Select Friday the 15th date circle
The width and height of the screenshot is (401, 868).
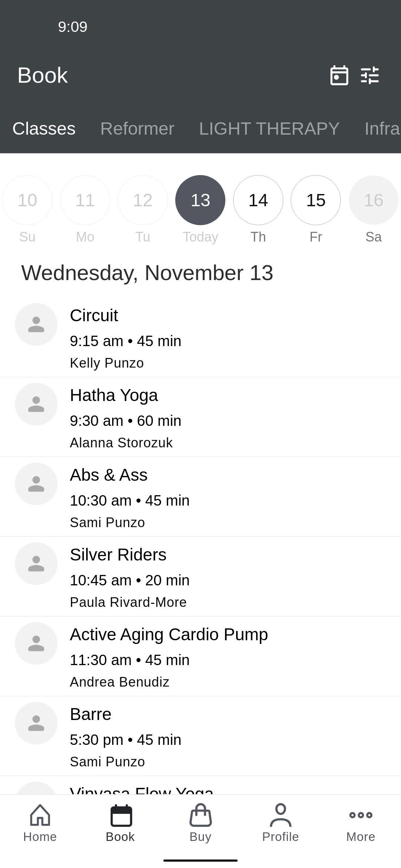click(316, 200)
